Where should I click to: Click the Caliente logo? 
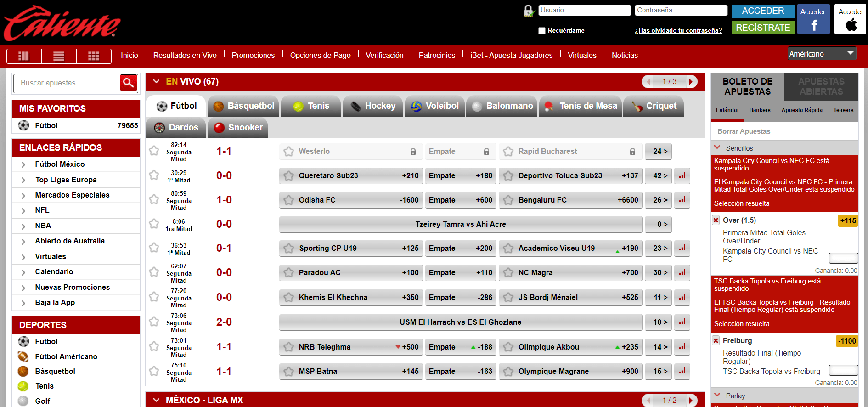(x=62, y=23)
